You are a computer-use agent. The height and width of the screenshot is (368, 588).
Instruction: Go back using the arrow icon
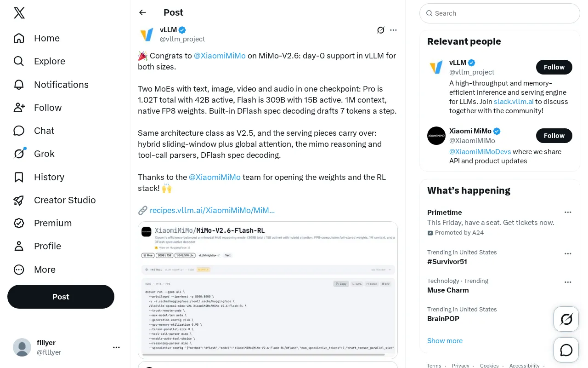pos(143,12)
